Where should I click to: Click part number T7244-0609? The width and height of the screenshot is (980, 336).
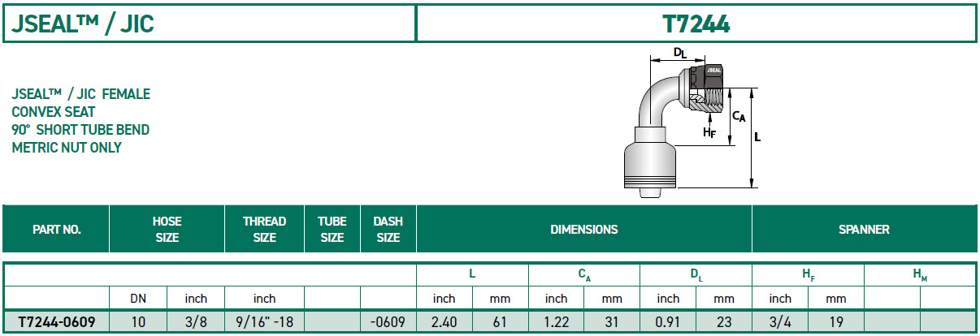click(57, 321)
